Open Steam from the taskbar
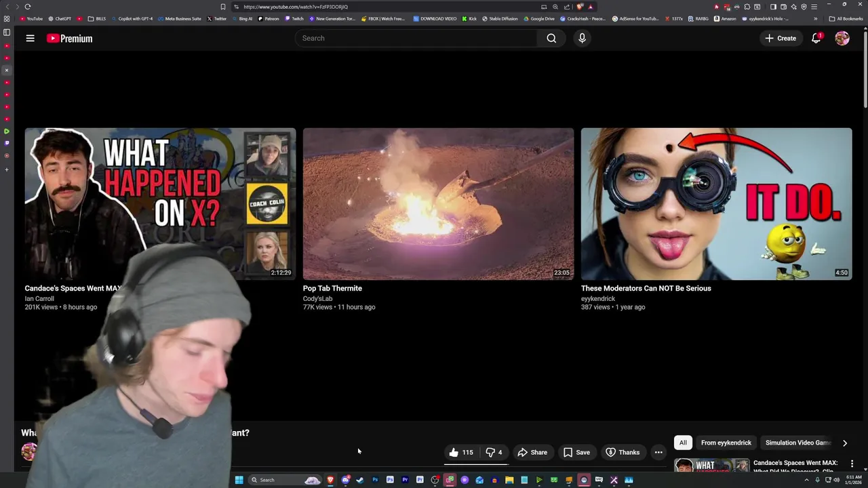Image resolution: width=868 pixels, height=488 pixels. 360,480
